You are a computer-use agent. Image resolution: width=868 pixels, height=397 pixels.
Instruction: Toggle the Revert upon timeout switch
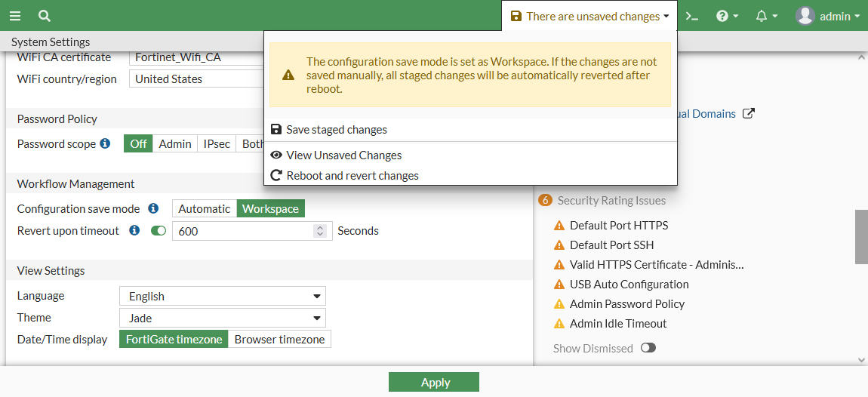[x=159, y=231]
